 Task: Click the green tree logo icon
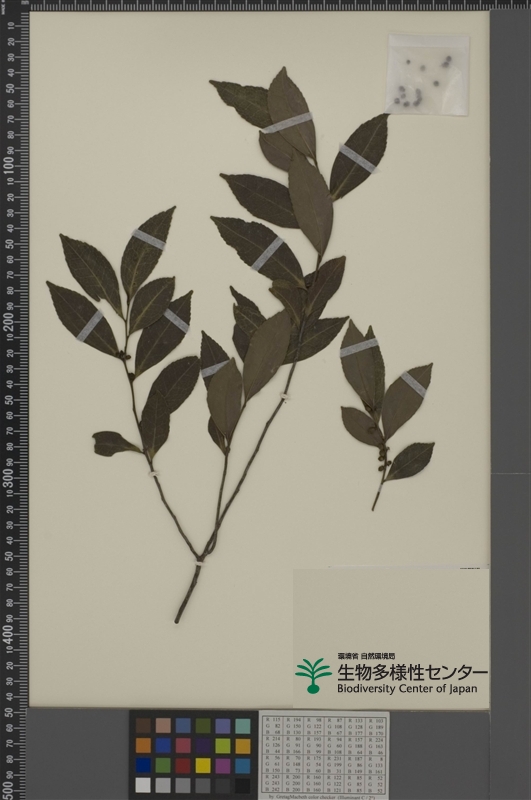pos(313,675)
